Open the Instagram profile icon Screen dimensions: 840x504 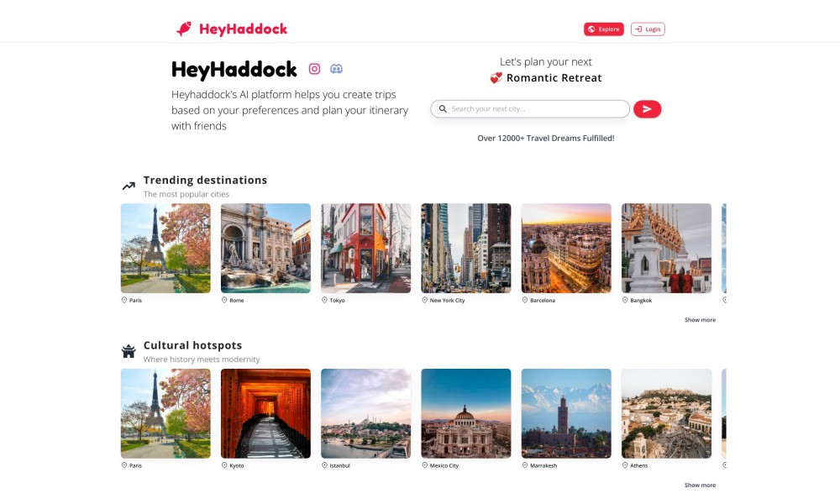[314, 69]
